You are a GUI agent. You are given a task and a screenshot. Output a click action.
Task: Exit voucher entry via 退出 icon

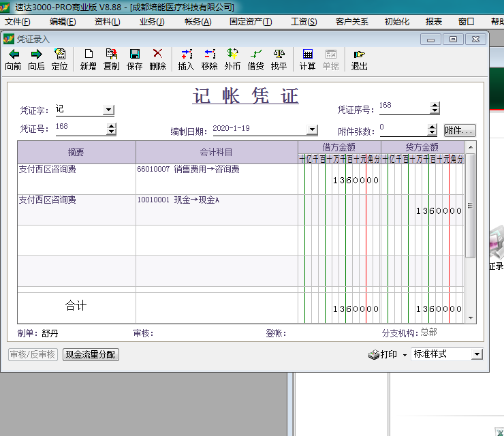click(359, 54)
